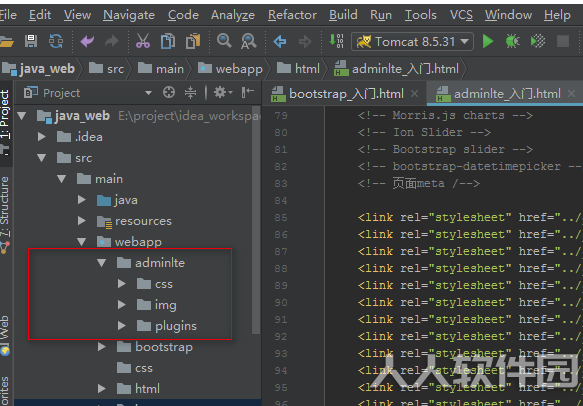Image resolution: width=583 pixels, height=406 pixels.
Task: Click the Save All toolbar icon
Action: click(31, 41)
